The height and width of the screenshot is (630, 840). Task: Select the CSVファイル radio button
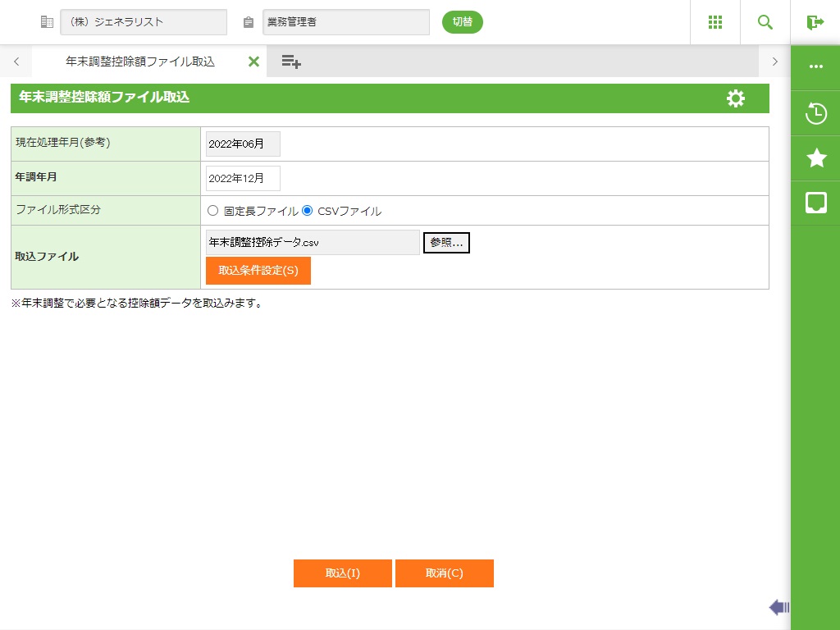point(308,211)
